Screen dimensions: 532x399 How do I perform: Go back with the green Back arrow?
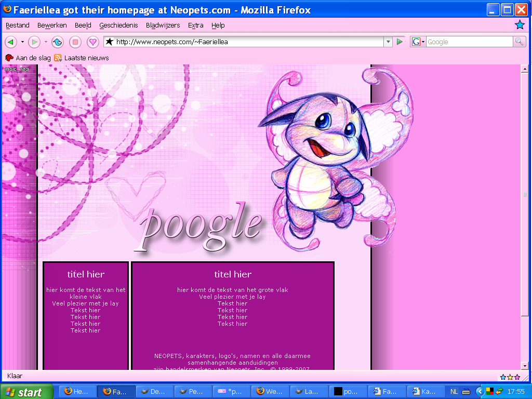[11, 42]
